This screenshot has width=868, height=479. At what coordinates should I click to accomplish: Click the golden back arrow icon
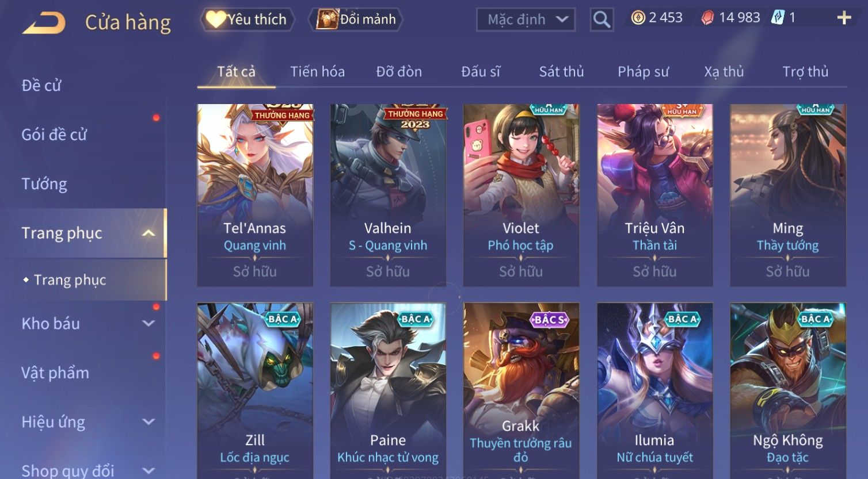point(44,23)
